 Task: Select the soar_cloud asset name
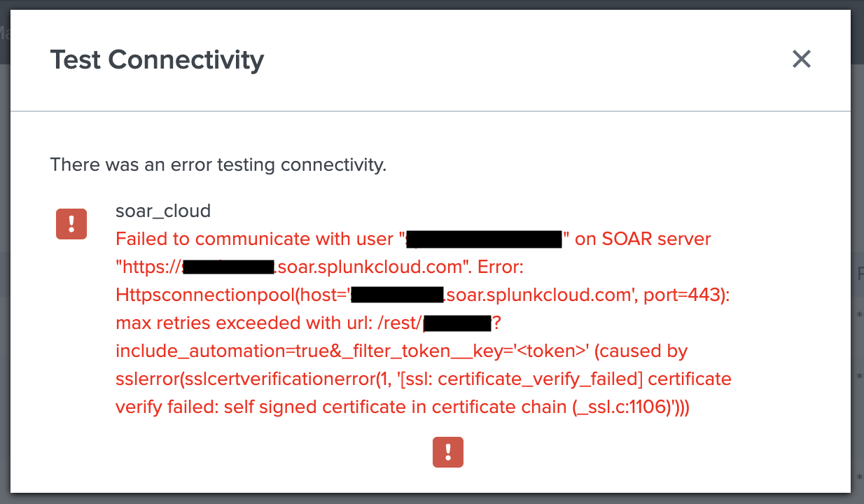tap(163, 211)
